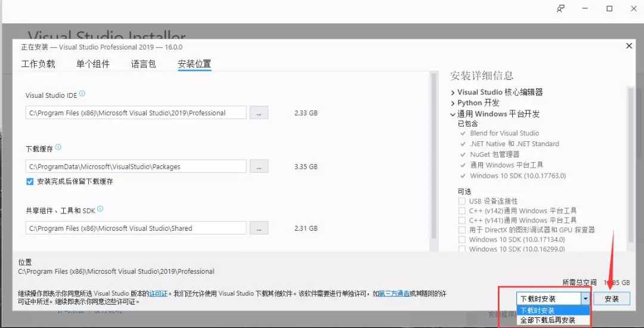Browse for the shared components folder
This screenshot has width=644, height=328.
tap(259, 228)
